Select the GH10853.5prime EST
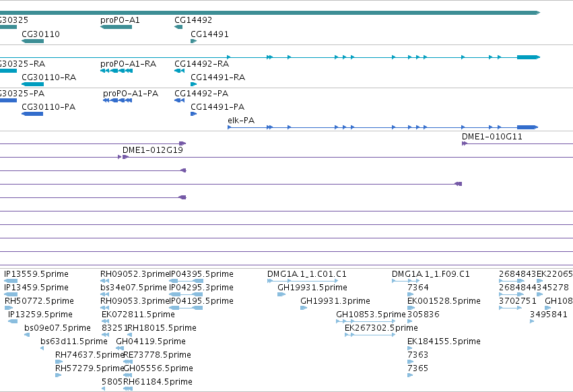This screenshot has height=392, width=573. [x=366, y=321]
